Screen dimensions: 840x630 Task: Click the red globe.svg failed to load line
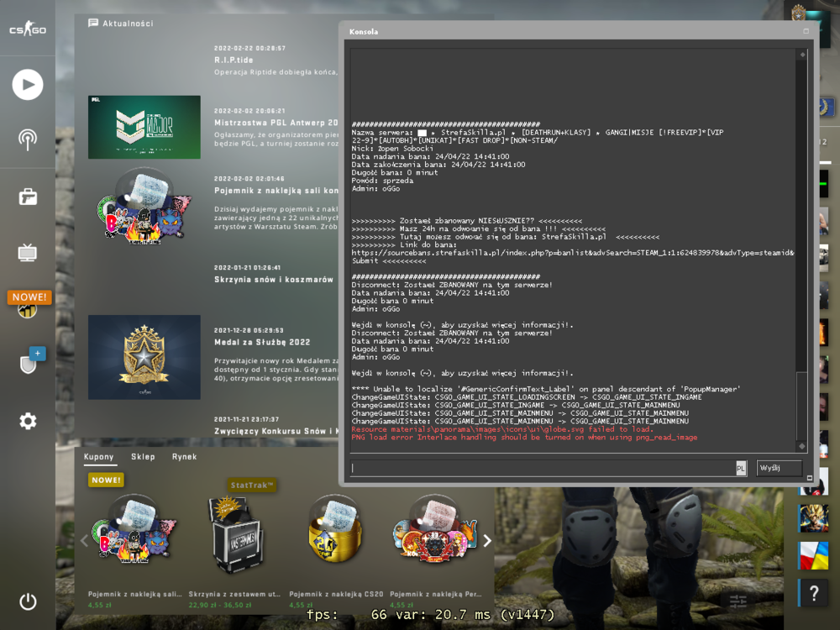point(502,429)
